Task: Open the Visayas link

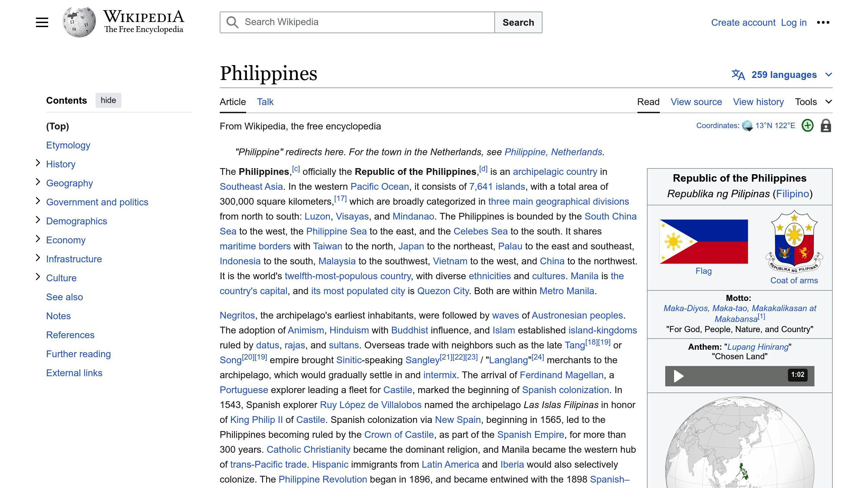Action: coord(352,216)
